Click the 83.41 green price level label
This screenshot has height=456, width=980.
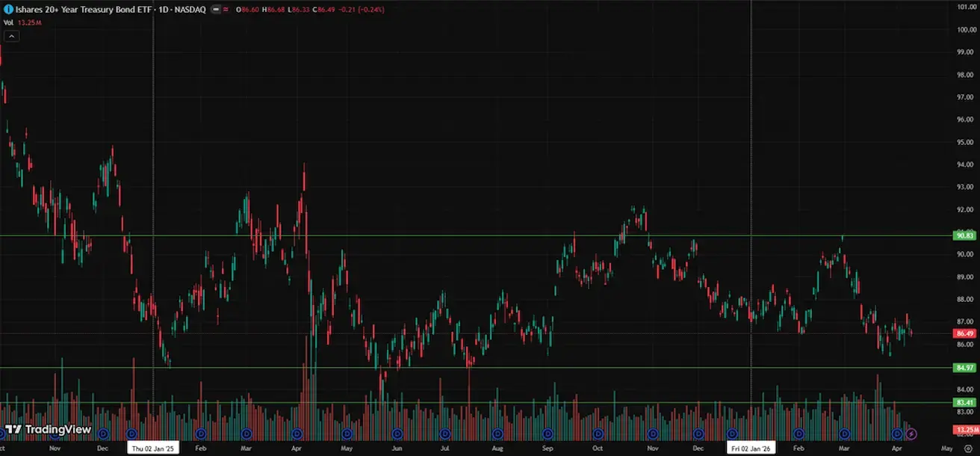tap(965, 402)
